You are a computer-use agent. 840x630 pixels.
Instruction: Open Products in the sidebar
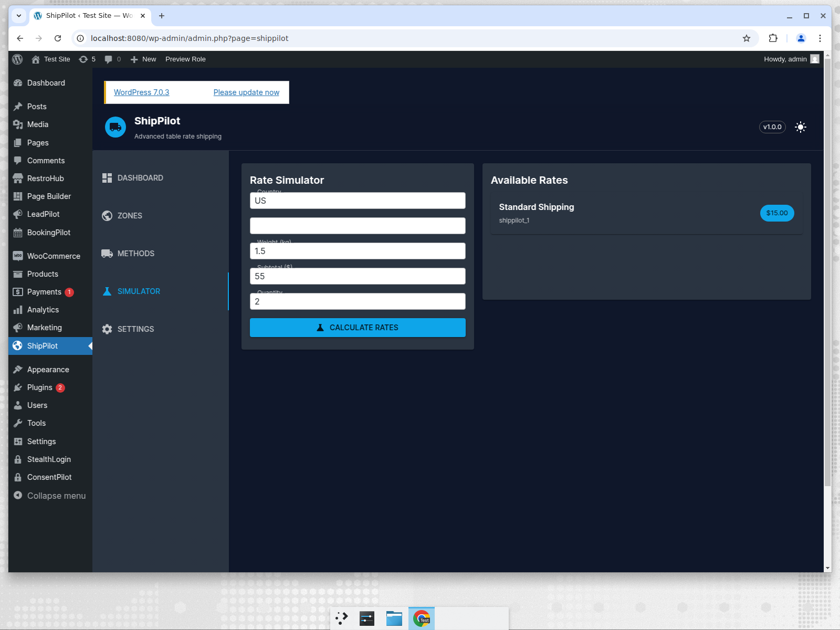(50, 274)
